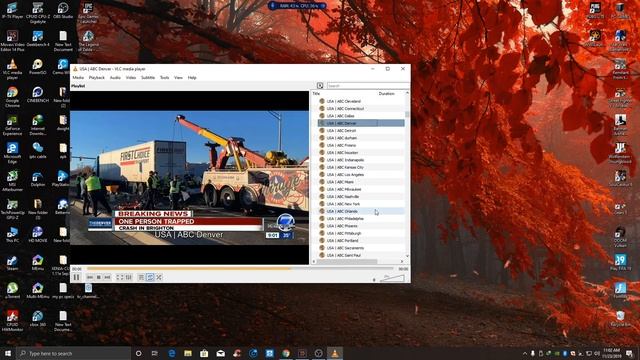Select USA | ABC Connecticut

pos(361,109)
